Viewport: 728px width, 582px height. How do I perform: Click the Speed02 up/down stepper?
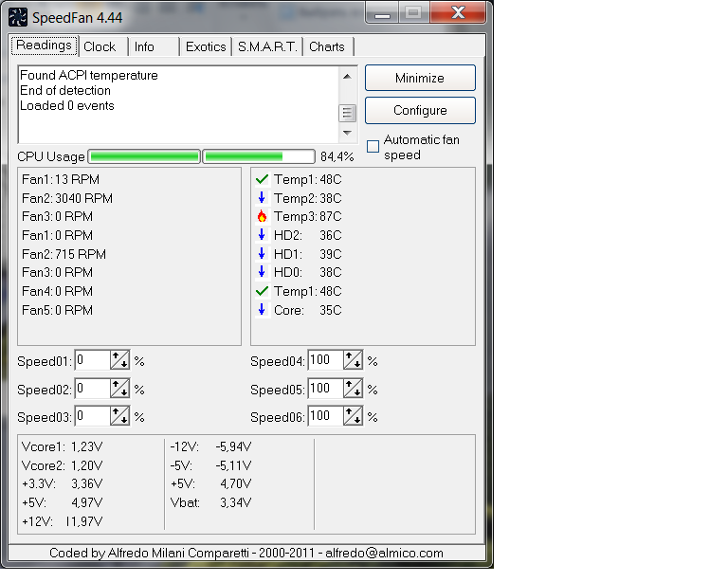point(119,389)
